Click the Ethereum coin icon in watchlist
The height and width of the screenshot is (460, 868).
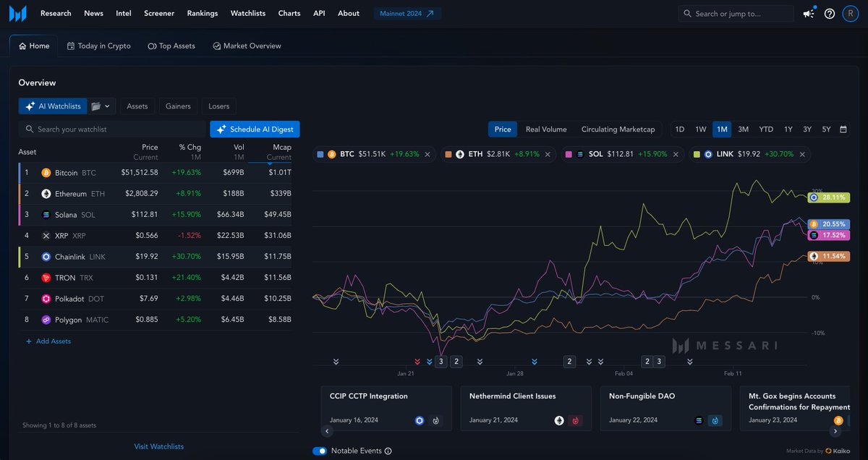pyautogui.click(x=46, y=194)
